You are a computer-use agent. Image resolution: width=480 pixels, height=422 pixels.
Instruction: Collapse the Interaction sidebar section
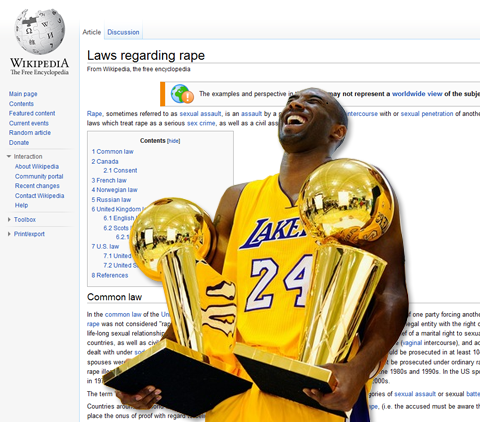(9, 156)
